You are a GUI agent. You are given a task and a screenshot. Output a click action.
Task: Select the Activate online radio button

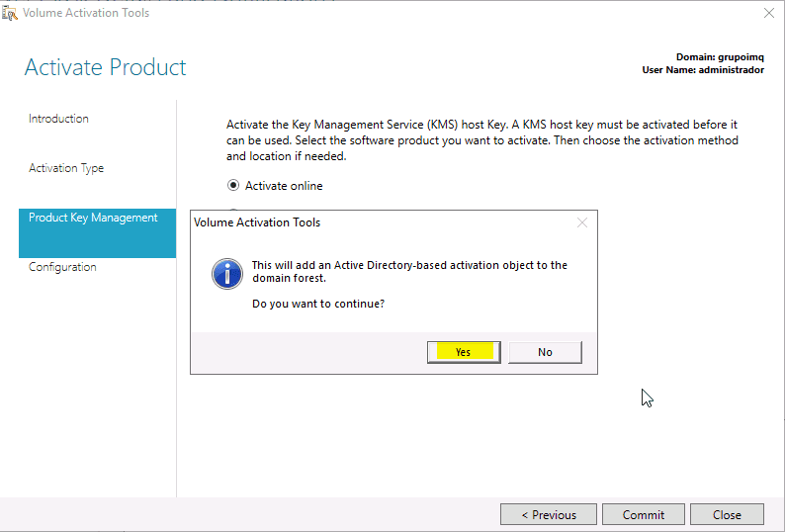(x=234, y=185)
